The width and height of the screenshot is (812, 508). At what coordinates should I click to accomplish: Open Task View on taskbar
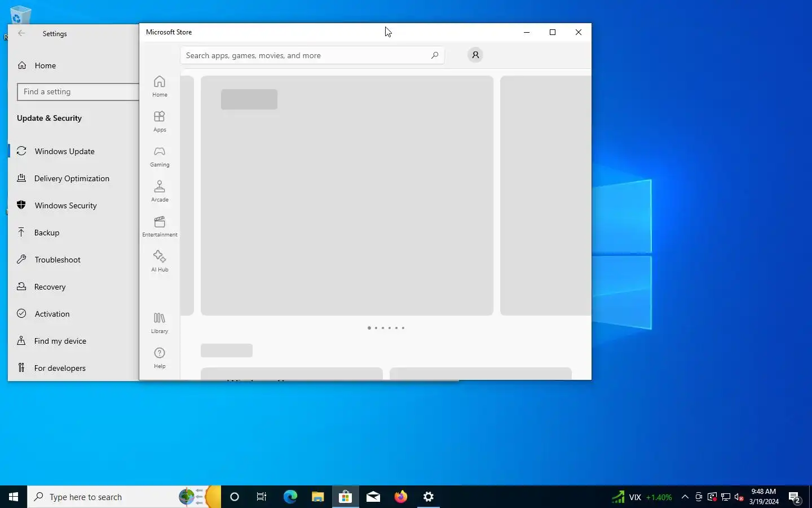coord(262,497)
